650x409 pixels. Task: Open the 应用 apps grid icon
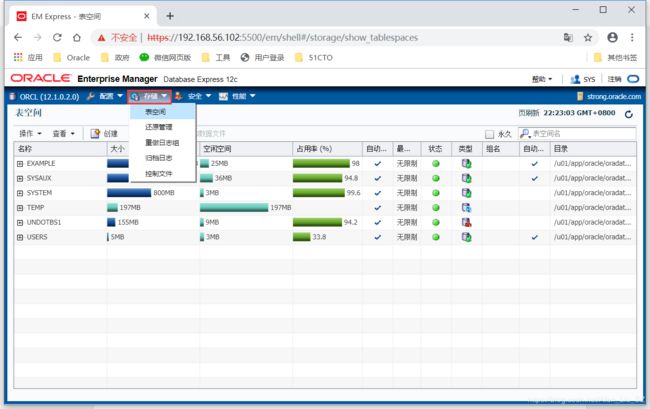[18, 57]
